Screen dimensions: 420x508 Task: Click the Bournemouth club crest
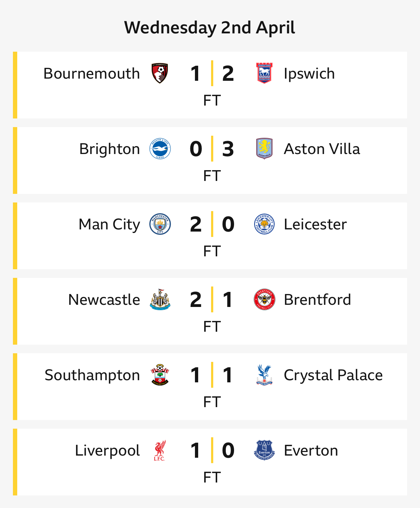click(x=160, y=74)
